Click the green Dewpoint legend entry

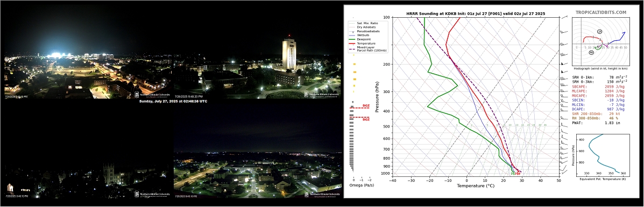point(362,39)
